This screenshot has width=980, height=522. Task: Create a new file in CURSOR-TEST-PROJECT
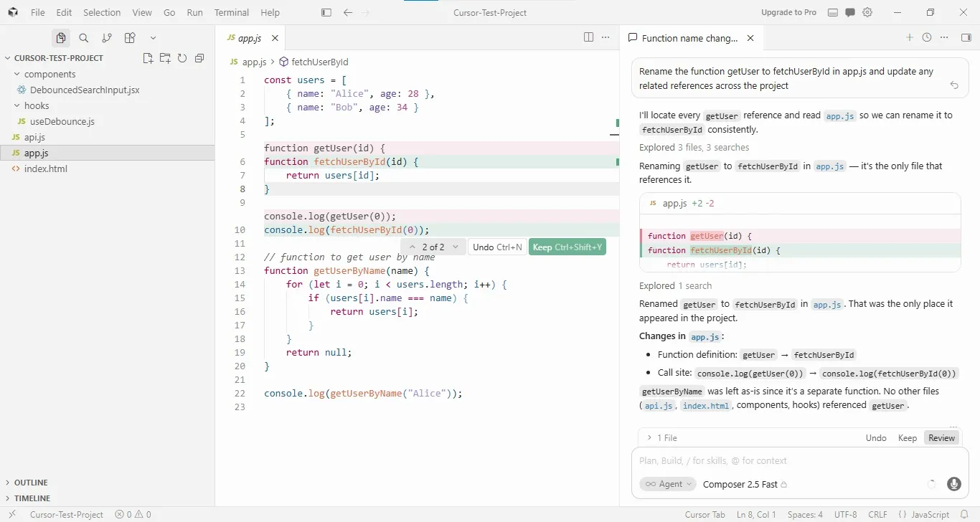(148, 58)
